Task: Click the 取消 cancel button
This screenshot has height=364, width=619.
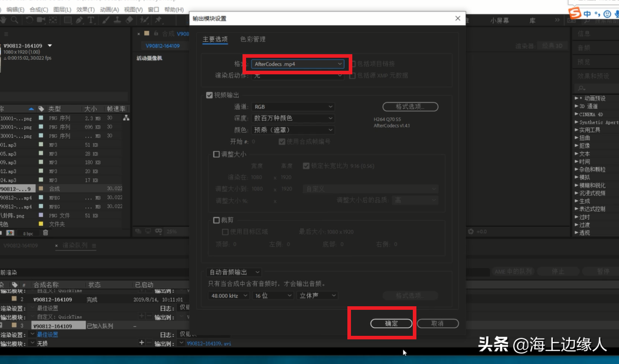Action: [437, 323]
